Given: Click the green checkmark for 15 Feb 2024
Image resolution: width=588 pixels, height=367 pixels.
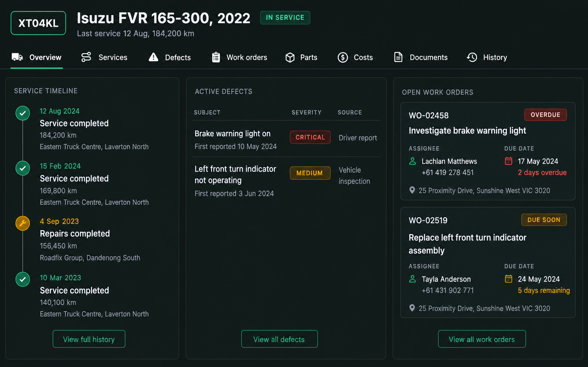Looking at the screenshot, I should 23,168.
